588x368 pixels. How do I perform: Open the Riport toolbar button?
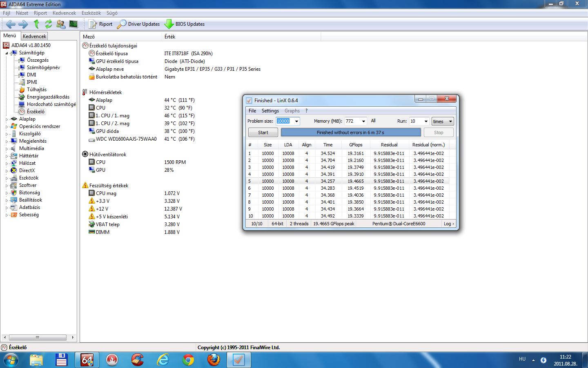[x=100, y=24]
